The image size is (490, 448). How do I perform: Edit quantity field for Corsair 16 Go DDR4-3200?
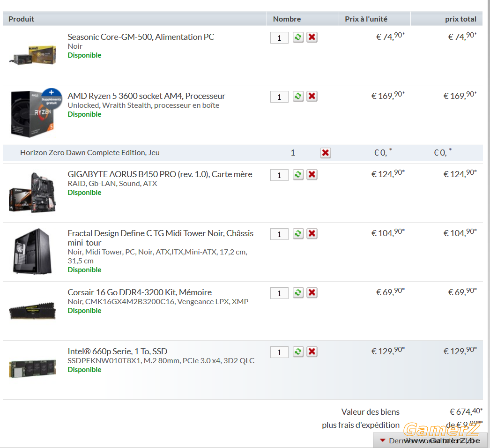(x=279, y=293)
